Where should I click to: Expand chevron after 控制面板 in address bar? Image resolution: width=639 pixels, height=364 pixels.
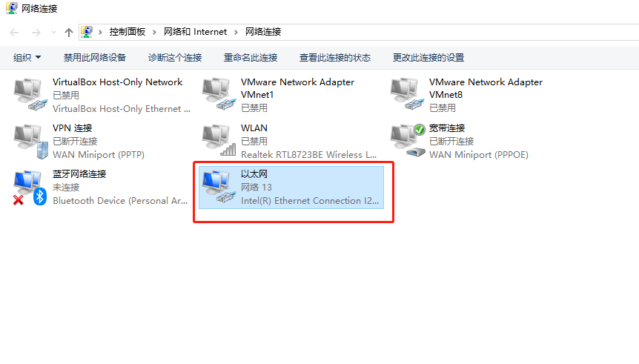coord(154,32)
